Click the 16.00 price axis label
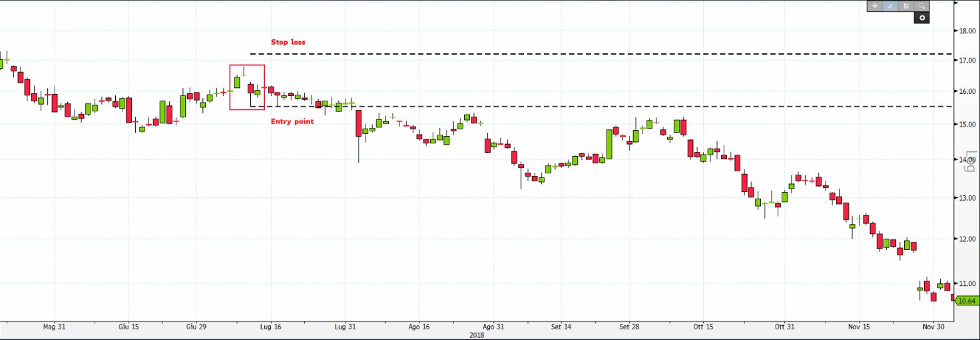The width and height of the screenshot is (980, 340). (967, 91)
